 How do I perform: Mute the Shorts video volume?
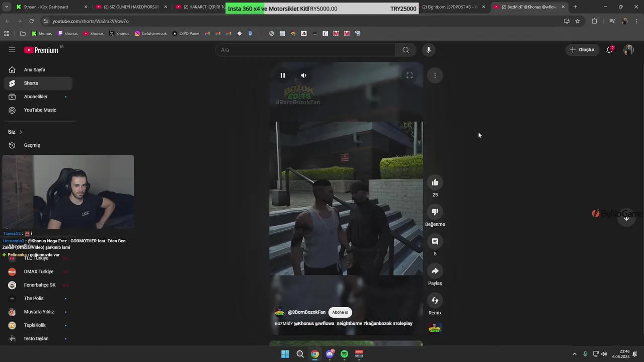coord(303,75)
